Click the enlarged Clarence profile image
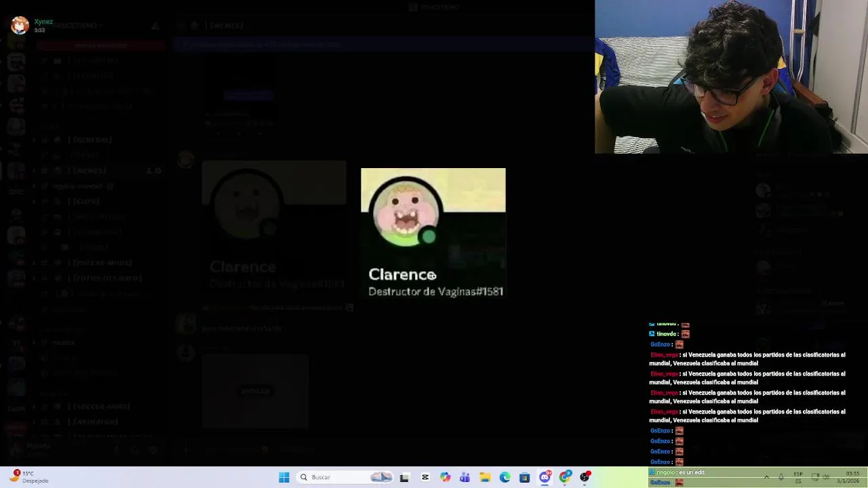The width and height of the screenshot is (868, 488). [x=433, y=232]
